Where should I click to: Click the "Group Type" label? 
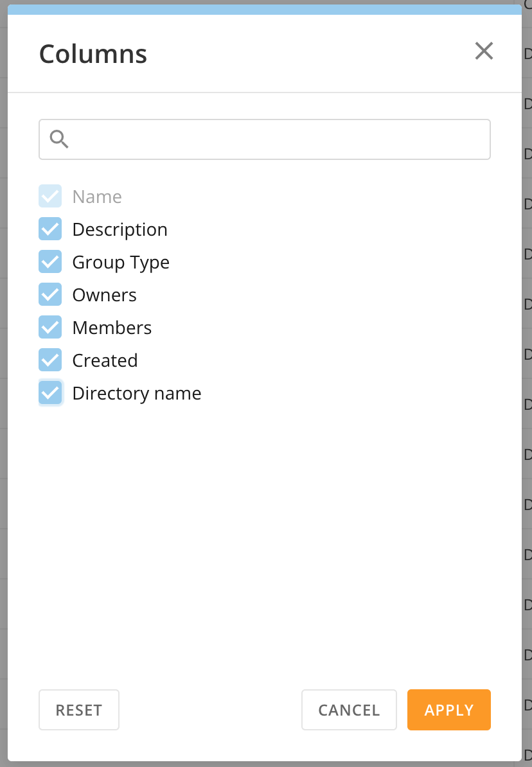tap(121, 262)
